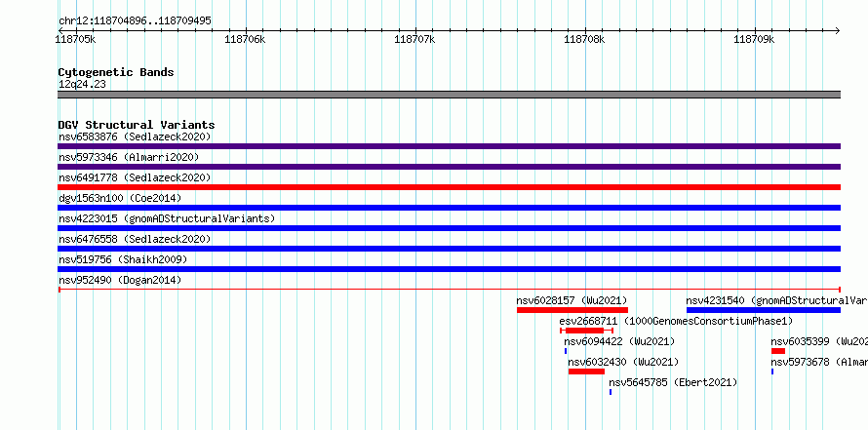Image resolution: width=868 pixels, height=430 pixels.
Task: Click the gray 12q24.23 cytoband bar
Action: click(449, 95)
